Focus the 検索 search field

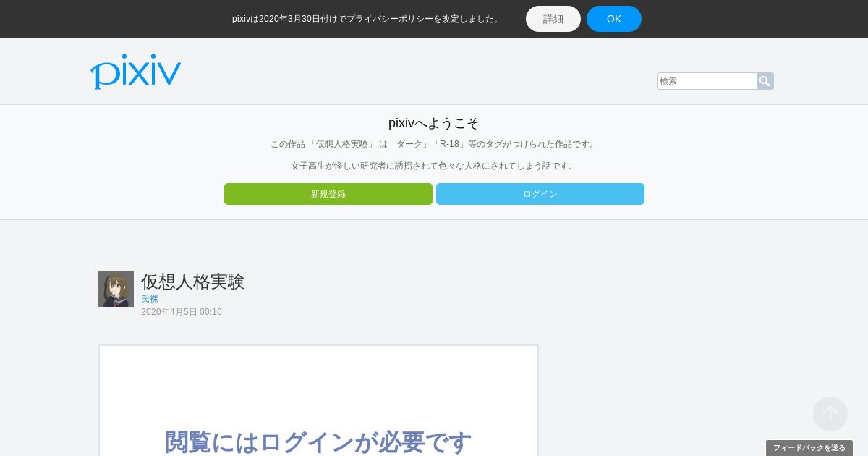click(x=707, y=81)
